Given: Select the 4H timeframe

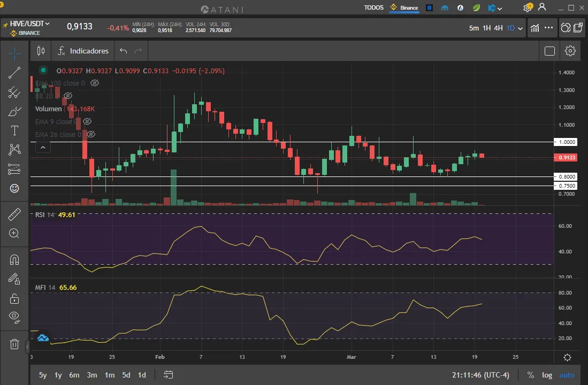Looking at the screenshot, I should pyautogui.click(x=498, y=28).
